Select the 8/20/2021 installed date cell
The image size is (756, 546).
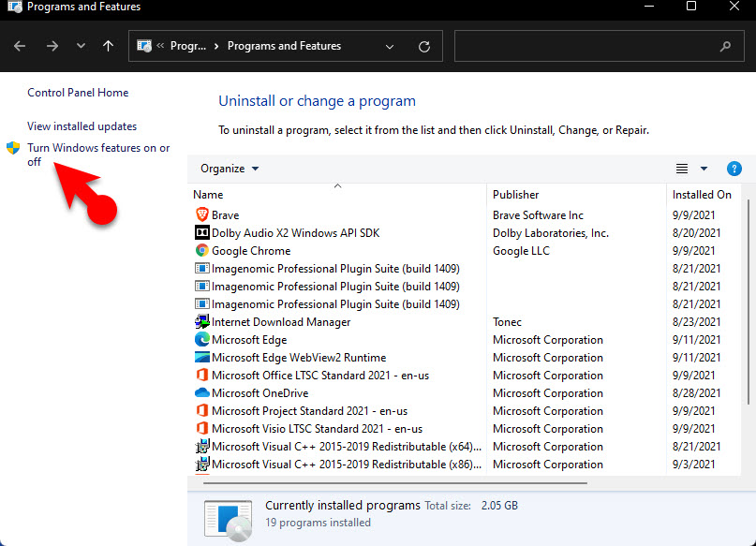(x=696, y=233)
